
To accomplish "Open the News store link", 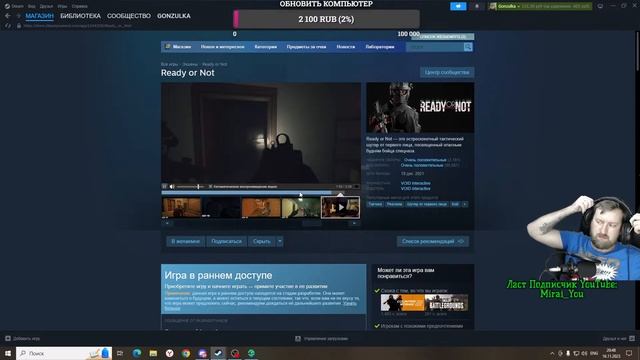I will point(345,47).
